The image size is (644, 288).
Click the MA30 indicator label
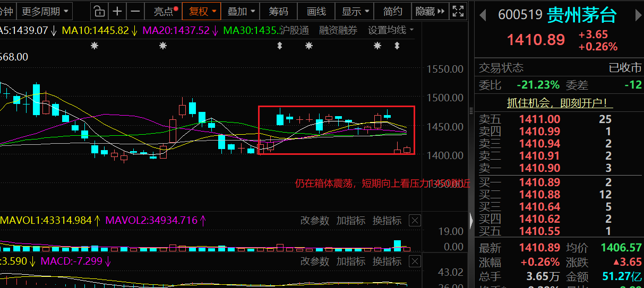(251, 31)
